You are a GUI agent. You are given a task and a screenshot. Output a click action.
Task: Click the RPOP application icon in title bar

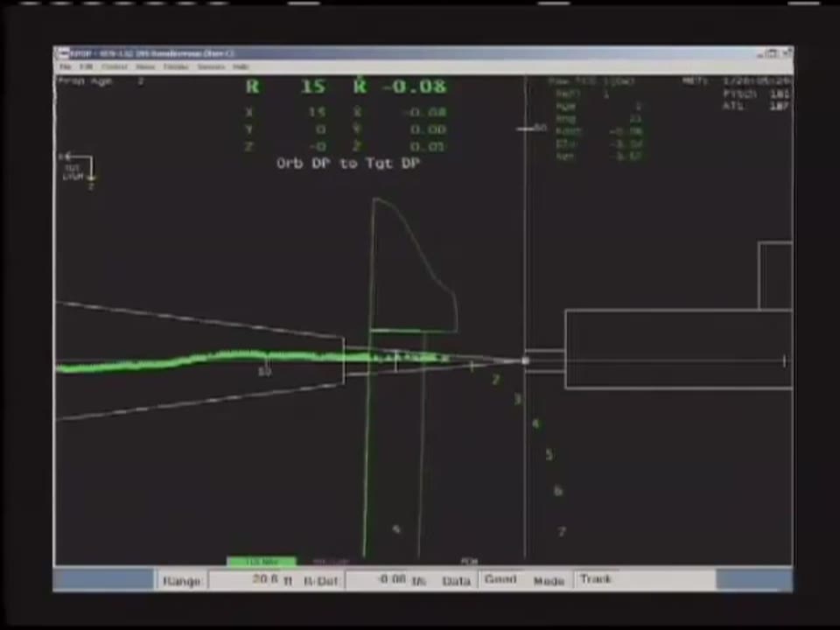(x=63, y=53)
